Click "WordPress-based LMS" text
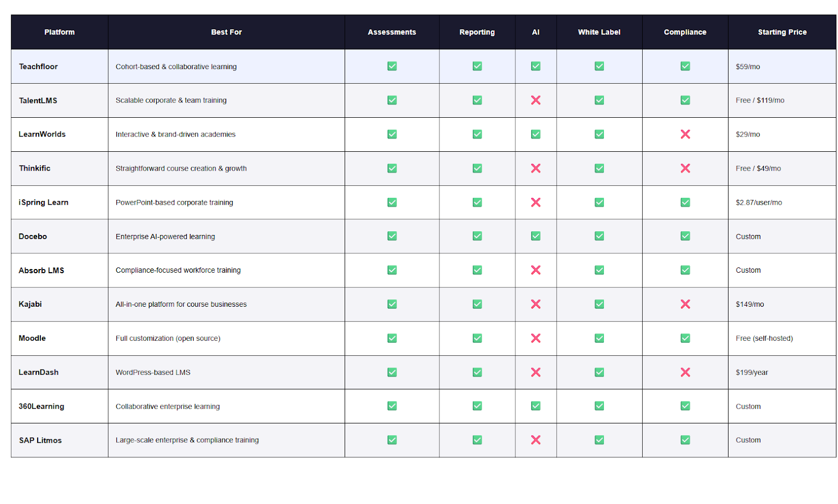This screenshot has width=838, height=504. click(153, 372)
